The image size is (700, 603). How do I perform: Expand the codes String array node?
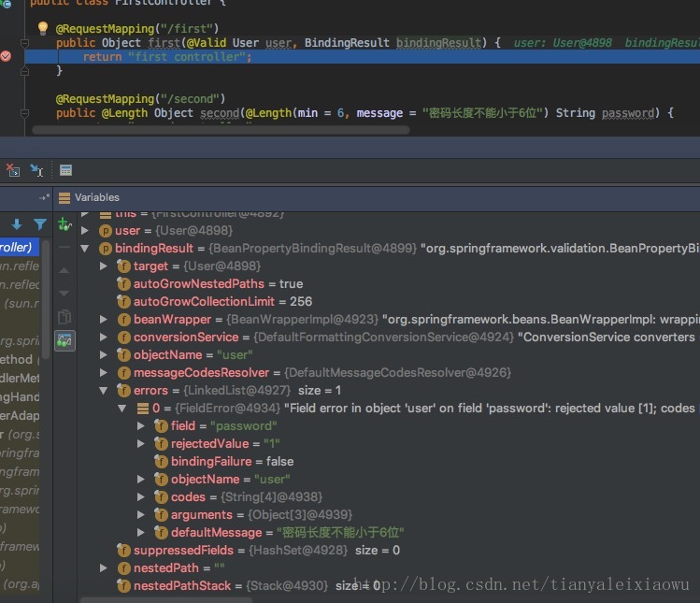pos(141,497)
